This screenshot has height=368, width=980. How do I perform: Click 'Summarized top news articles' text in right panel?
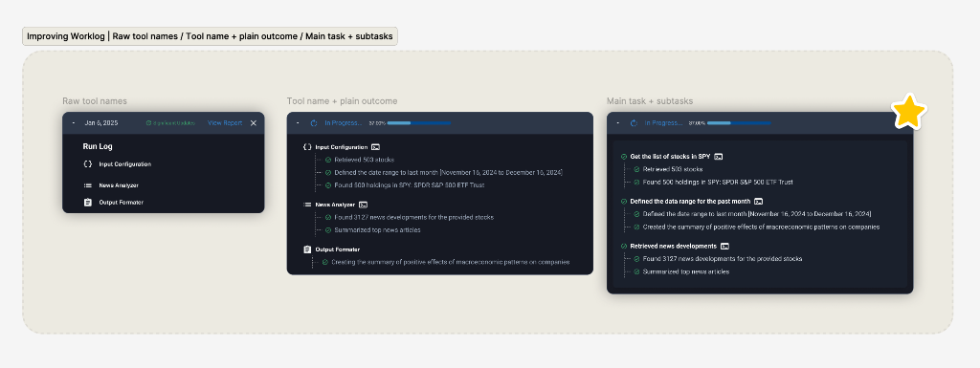(x=685, y=271)
